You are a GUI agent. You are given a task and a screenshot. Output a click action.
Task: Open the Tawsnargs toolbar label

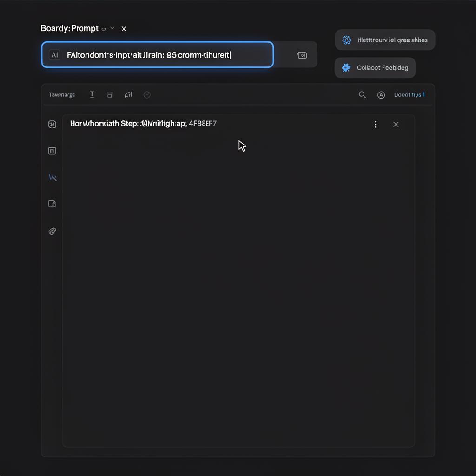coord(62,95)
